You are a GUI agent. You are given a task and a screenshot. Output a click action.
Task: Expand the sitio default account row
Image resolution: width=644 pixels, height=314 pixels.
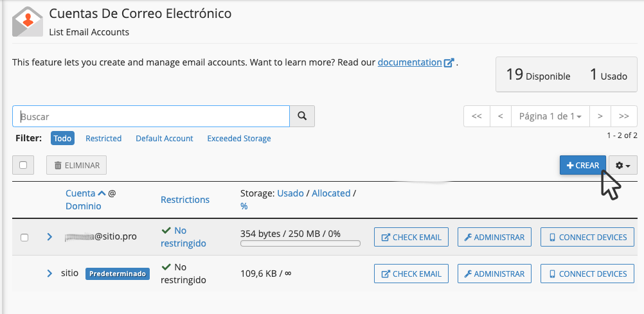49,274
